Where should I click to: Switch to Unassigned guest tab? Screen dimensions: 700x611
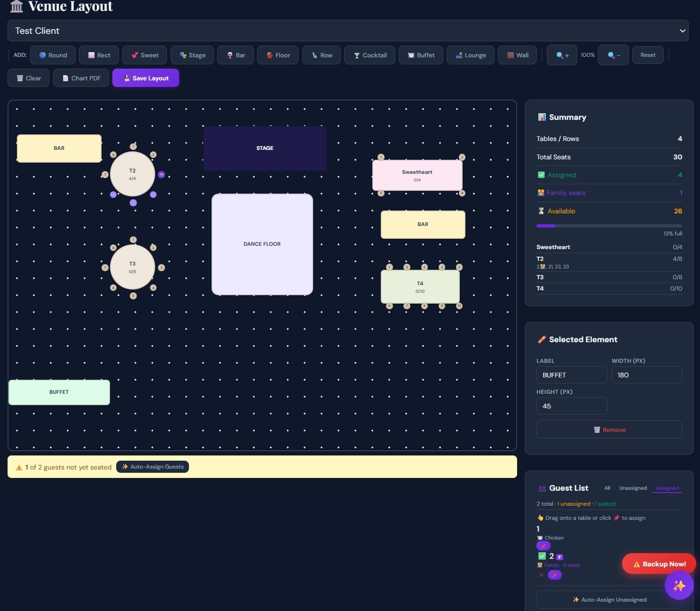point(633,488)
